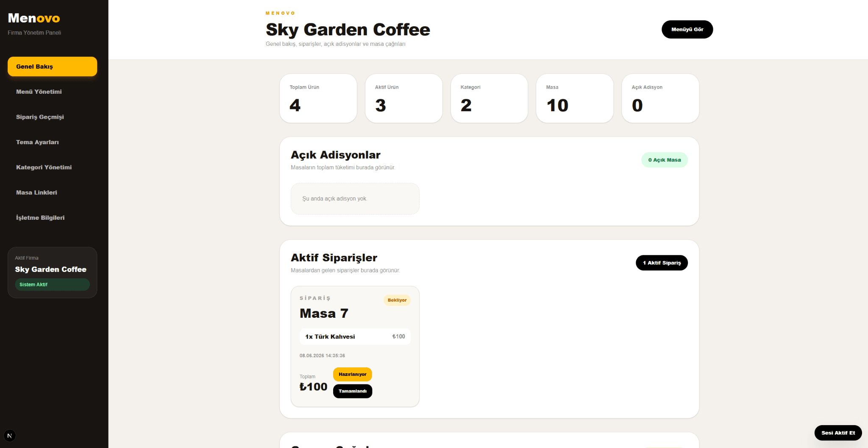This screenshot has height=448, width=868.
Task: Open Genel Bakış in sidebar
Action: [52, 67]
